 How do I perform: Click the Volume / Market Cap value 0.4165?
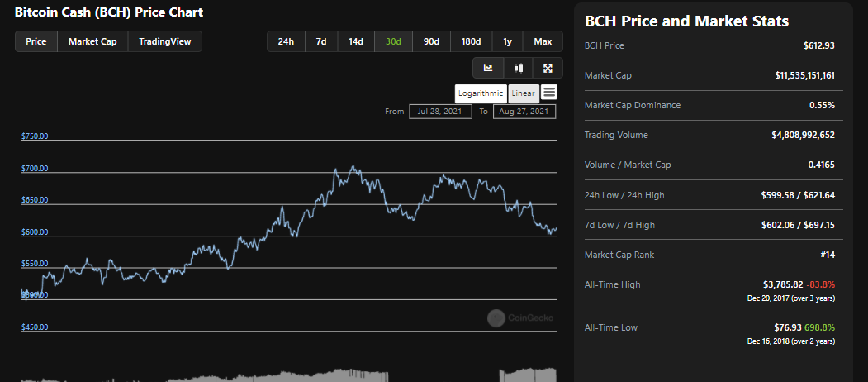click(820, 165)
